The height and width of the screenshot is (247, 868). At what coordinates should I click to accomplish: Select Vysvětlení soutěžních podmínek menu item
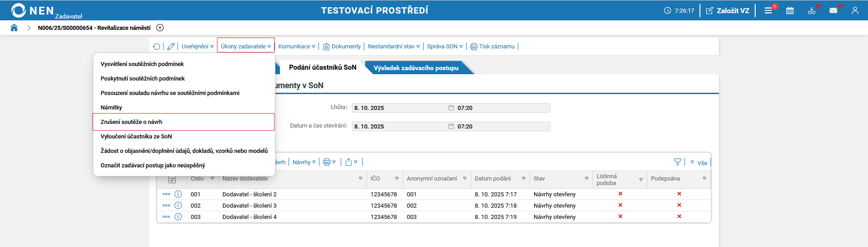point(184,64)
